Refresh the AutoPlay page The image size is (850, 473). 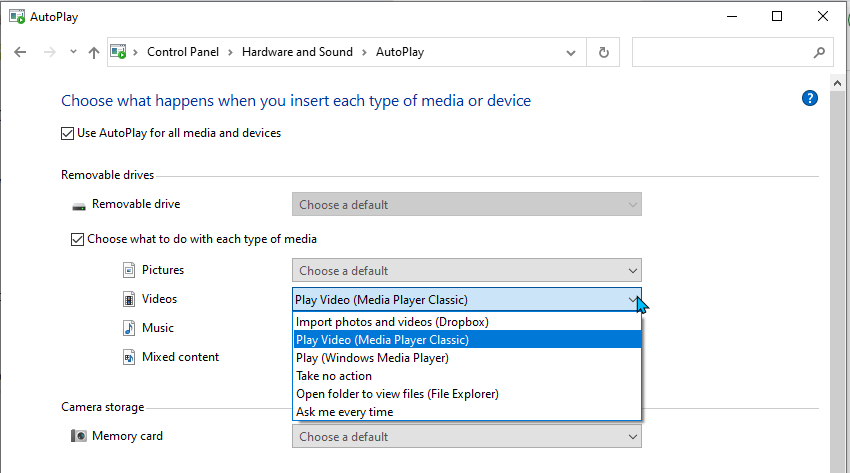point(603,52)
